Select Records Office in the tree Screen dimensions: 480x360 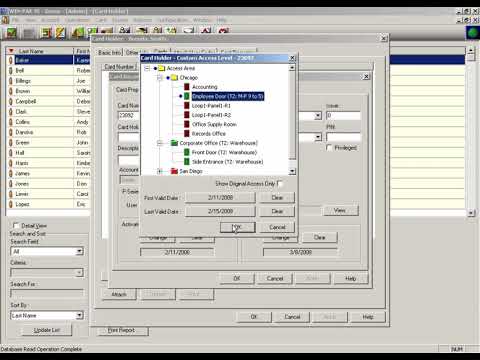209,134
